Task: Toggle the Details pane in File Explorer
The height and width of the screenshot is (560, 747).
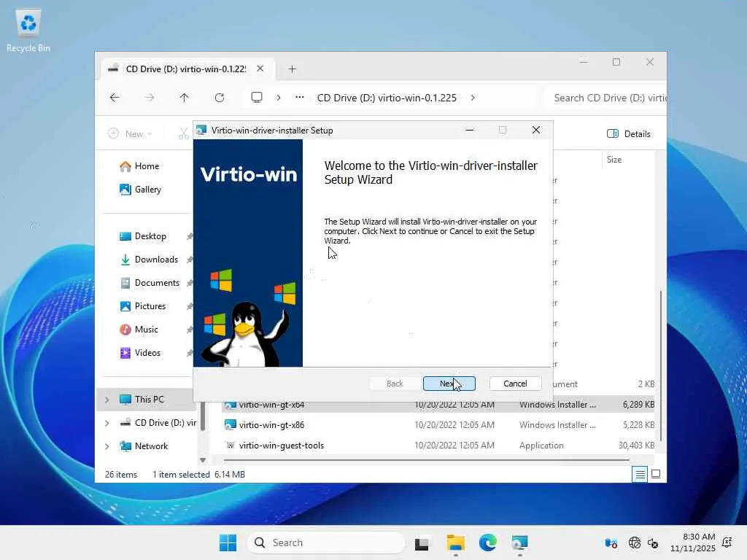Action: tap(629, 134)
